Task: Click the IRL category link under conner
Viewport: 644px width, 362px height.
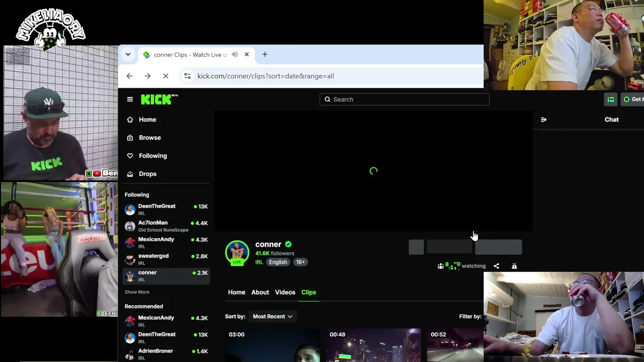Action: (x=259, y=262)
